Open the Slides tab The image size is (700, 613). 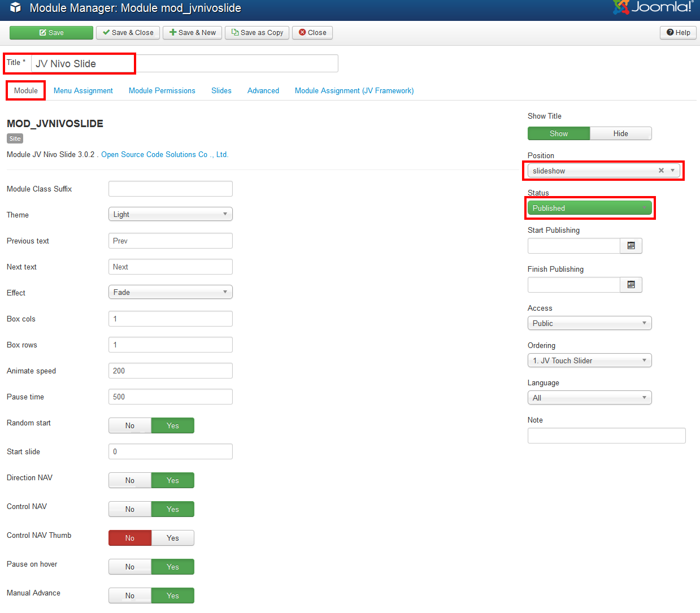tap(221, 90)
